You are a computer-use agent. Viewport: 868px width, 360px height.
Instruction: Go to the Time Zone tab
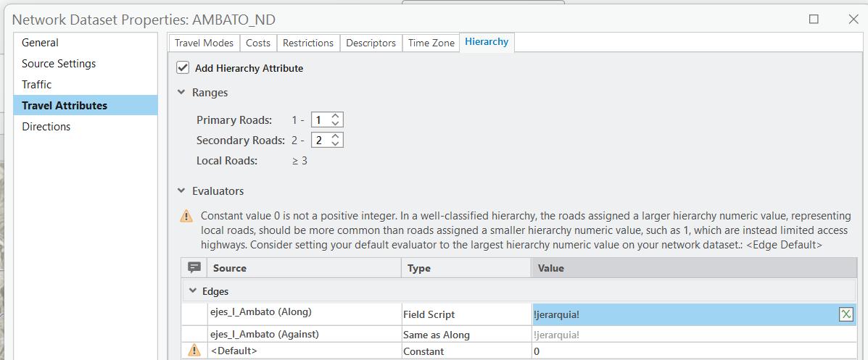tap(431, 43)
